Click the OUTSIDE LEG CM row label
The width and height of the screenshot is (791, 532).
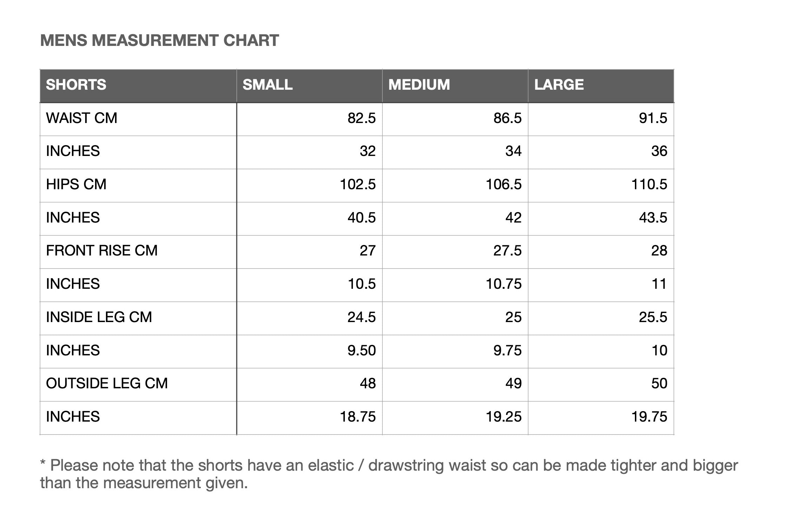click(x=107, y=383)
